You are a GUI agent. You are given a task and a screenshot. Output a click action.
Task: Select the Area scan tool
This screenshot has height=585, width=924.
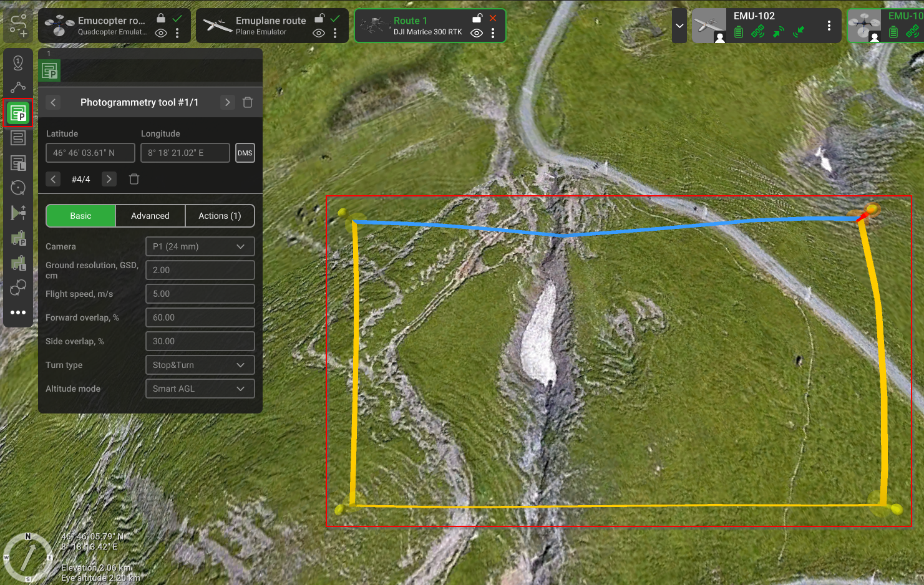pos(18,138)
